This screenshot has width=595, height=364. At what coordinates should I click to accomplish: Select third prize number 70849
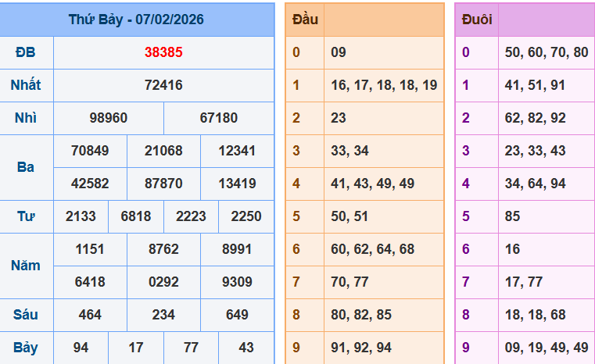(90, 151)
